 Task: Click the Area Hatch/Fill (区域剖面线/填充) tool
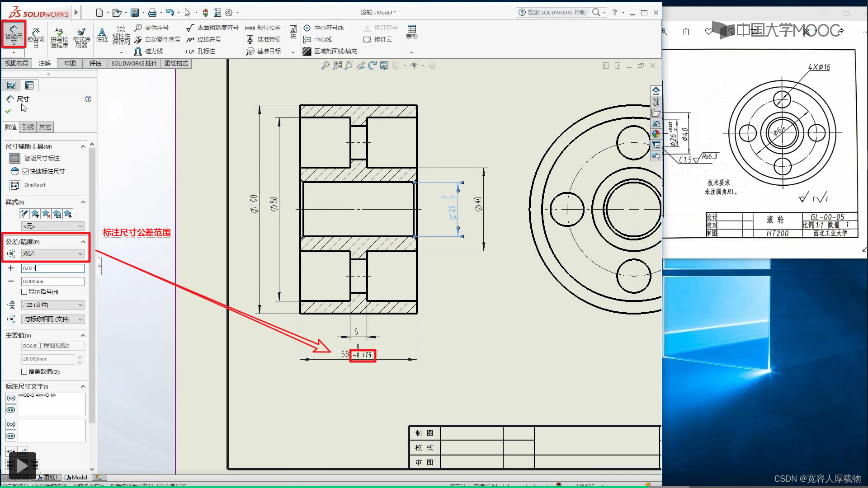330,51
